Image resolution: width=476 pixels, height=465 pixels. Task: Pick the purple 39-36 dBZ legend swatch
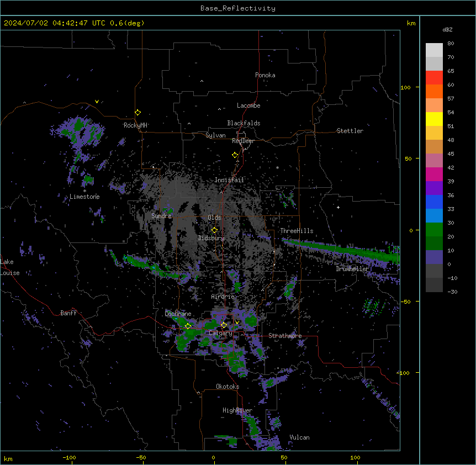coord(434,188)
